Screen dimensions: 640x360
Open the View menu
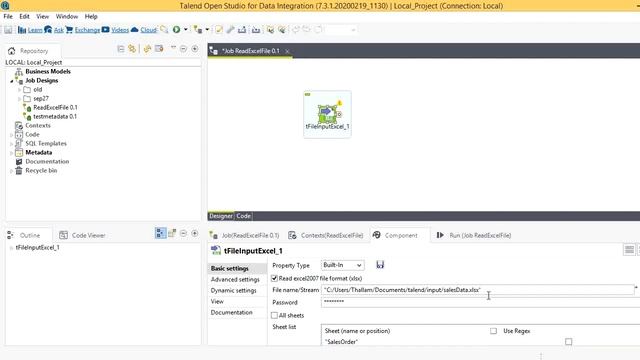click(42, 16)
